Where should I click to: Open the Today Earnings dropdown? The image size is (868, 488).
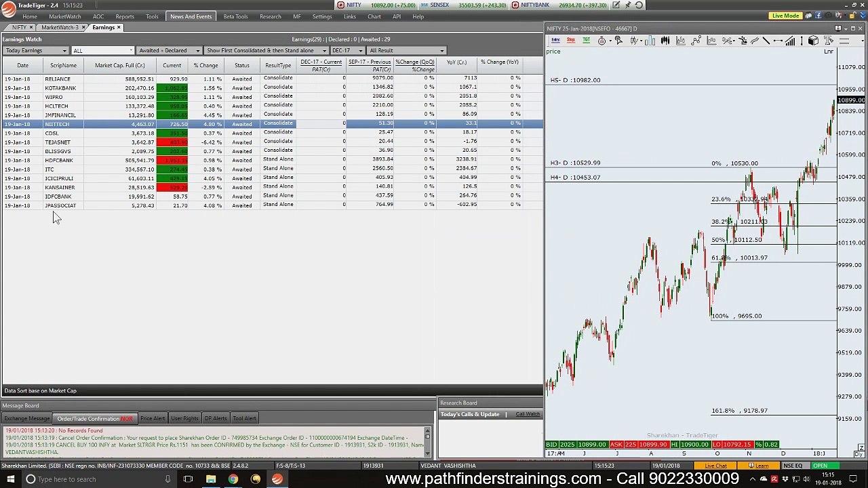pos(36,50)
